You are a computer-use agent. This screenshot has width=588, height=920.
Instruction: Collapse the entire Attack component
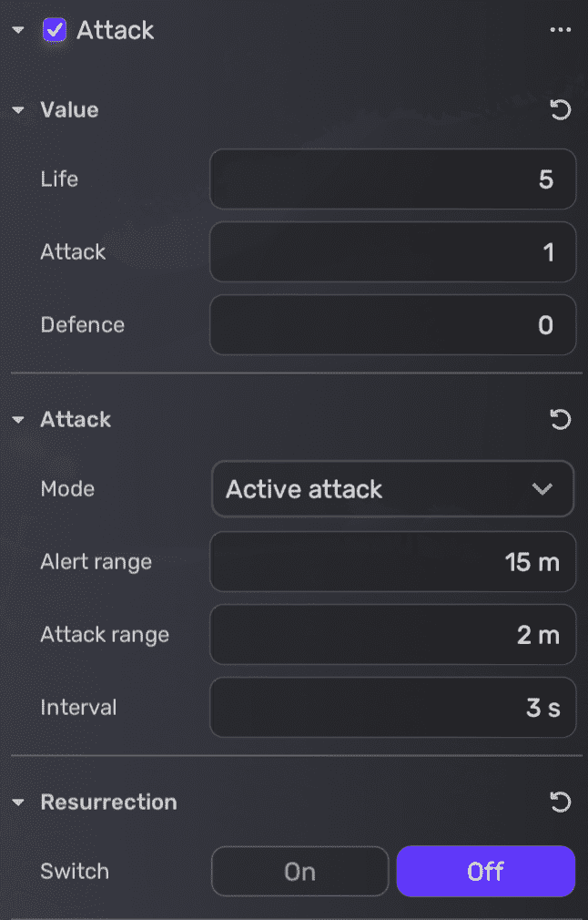coord(16,29)
